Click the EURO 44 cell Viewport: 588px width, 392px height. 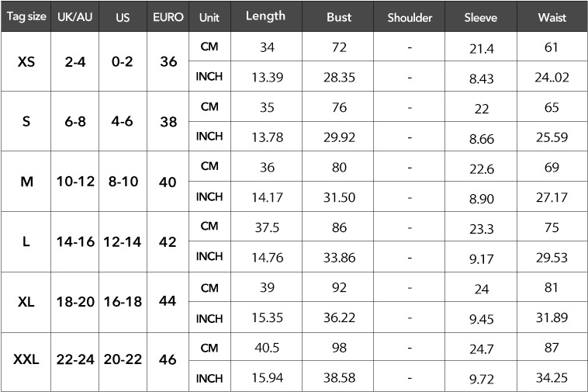(x=168, y=301)
